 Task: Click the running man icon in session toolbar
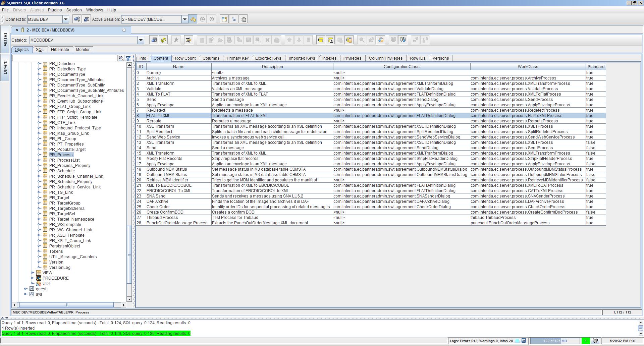click(176, 40)
